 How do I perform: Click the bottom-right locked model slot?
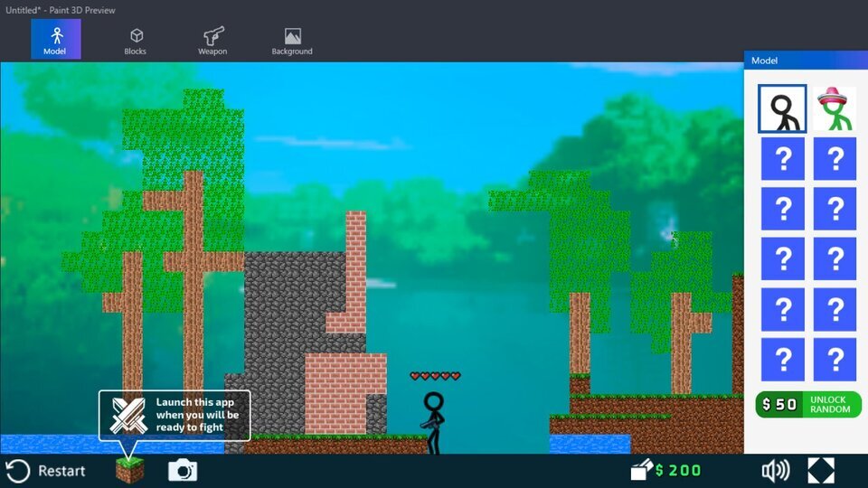point(835,360)
